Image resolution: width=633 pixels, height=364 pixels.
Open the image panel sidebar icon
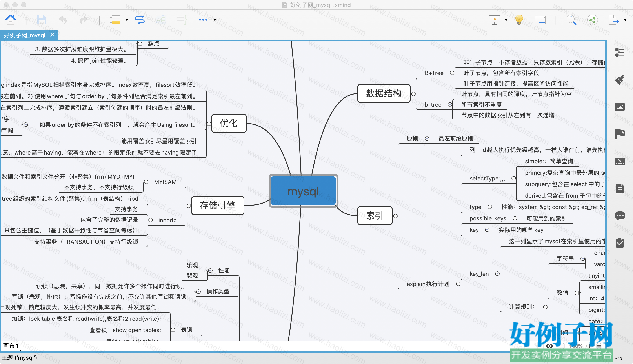620,107
